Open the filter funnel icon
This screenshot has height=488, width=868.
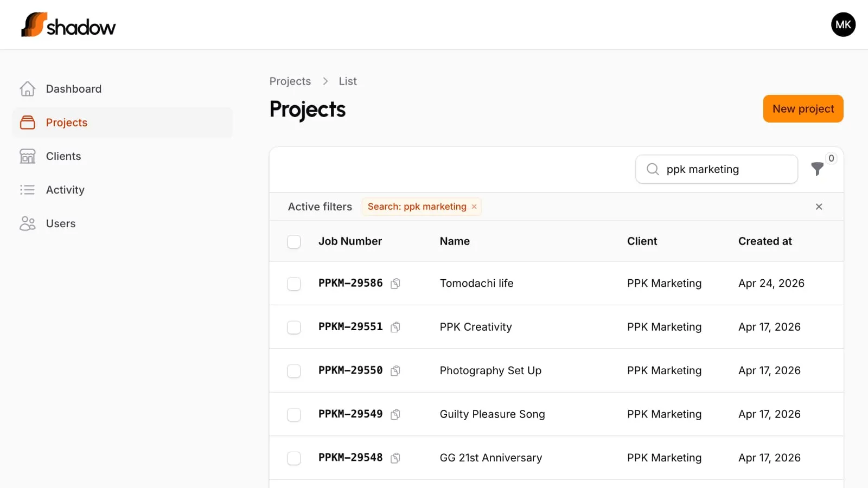point(817,169)
